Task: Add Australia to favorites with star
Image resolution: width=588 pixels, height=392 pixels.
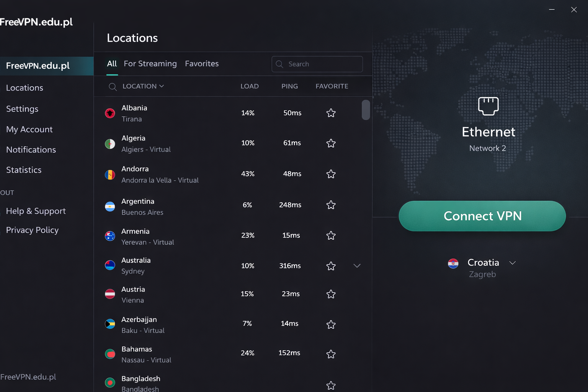Action: [x=331, y=266]
